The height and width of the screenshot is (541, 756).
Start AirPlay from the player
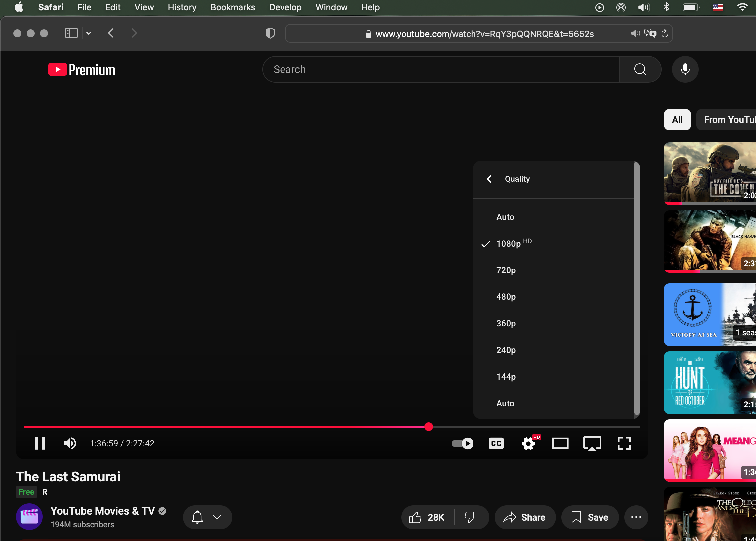click(x=592, y=444)
